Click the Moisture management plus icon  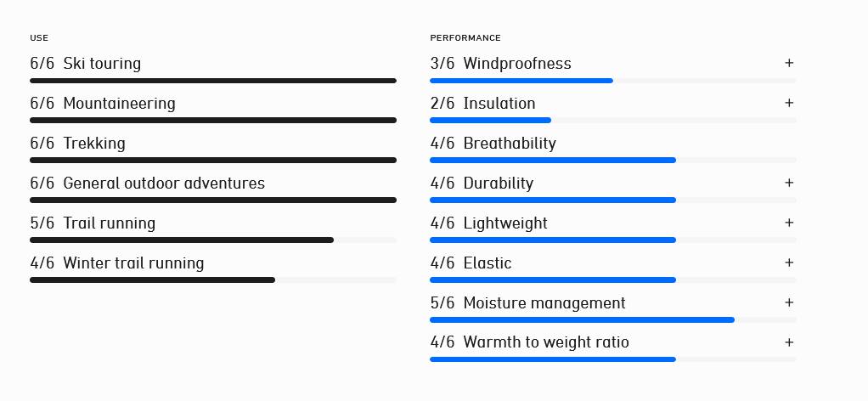point(789,302)
